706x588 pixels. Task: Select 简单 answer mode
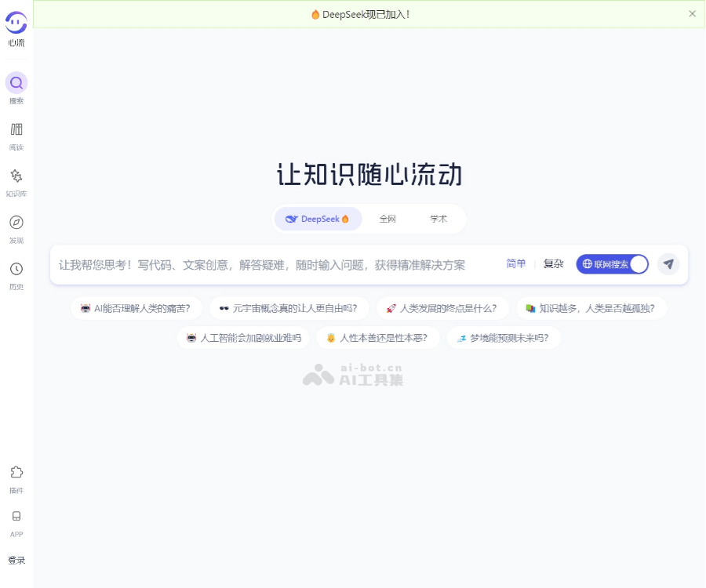[515, 264]
